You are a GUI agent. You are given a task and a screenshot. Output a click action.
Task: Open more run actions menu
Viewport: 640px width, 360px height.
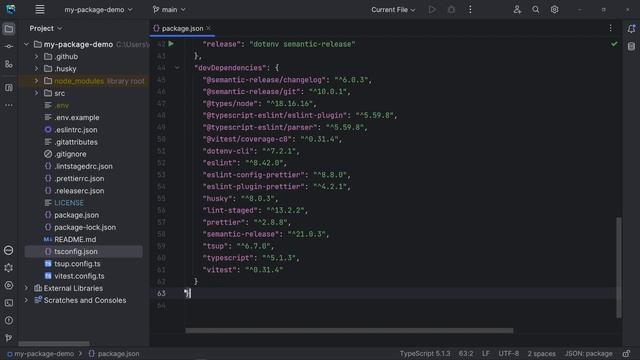[470, 9]
